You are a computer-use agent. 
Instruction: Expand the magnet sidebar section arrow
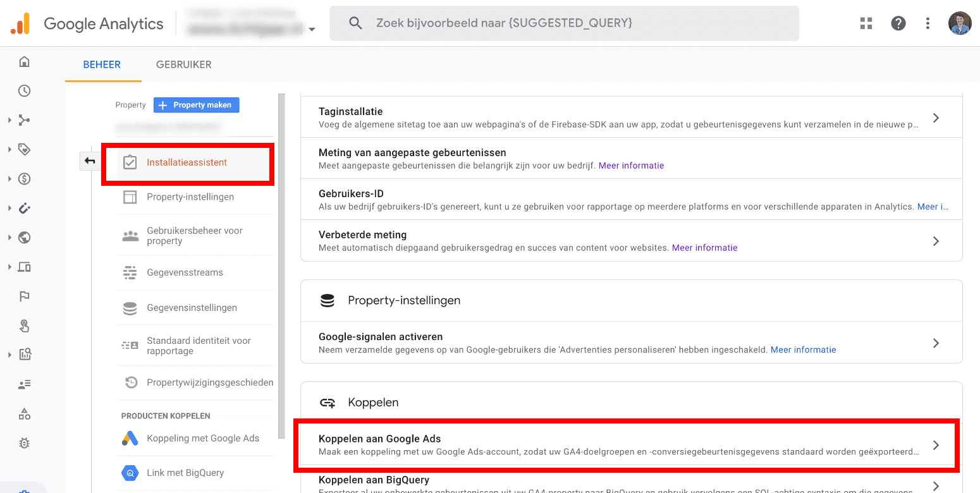(9, 208)
